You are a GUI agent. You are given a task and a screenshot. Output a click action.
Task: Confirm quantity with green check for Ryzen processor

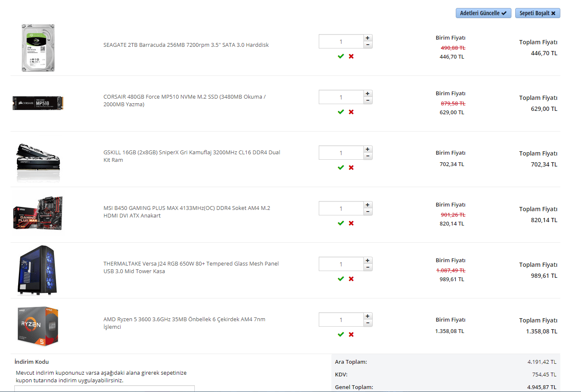[341, 334]
